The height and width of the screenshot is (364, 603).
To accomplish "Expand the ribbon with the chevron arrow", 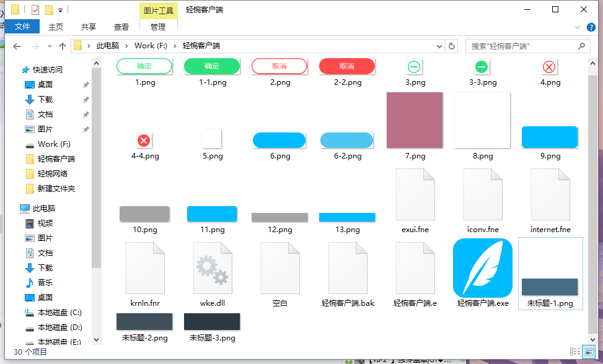I will [x=578, y=27].
